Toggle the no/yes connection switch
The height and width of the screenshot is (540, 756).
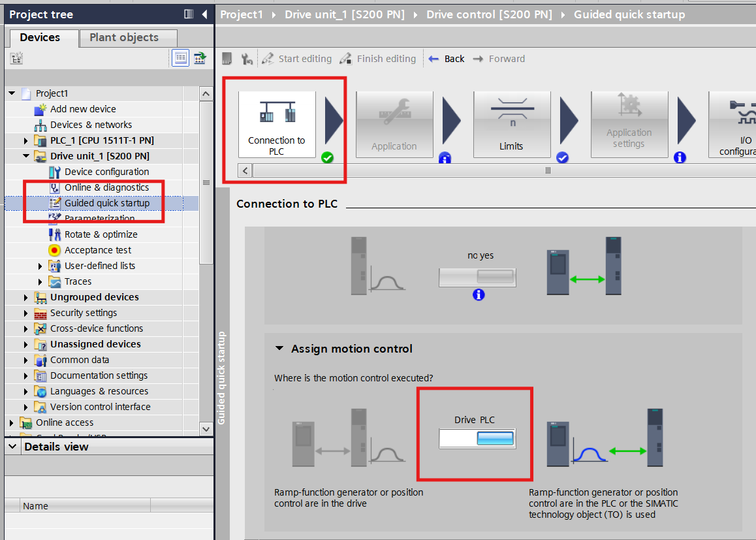(x=477, y=278)
